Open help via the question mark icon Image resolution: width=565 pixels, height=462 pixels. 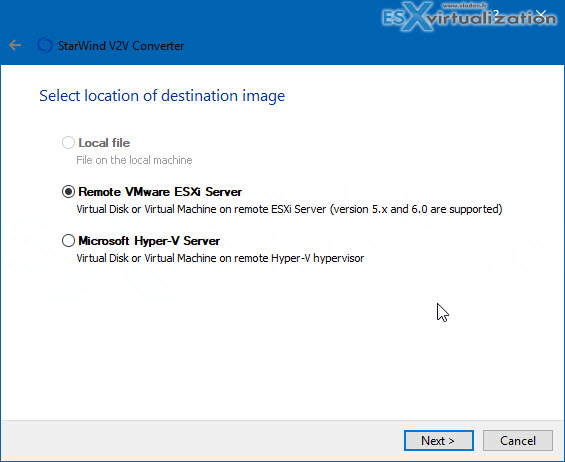point(496,14)
